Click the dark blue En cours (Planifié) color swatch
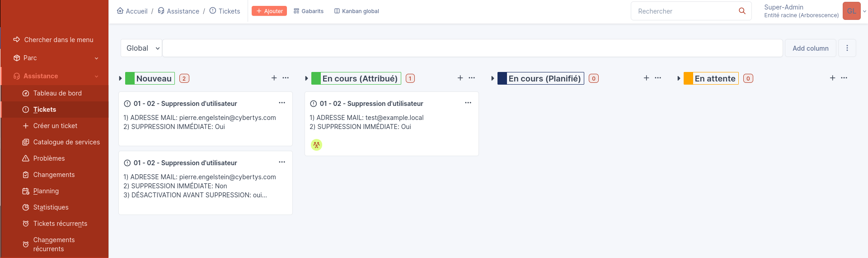 coord(502,78)
